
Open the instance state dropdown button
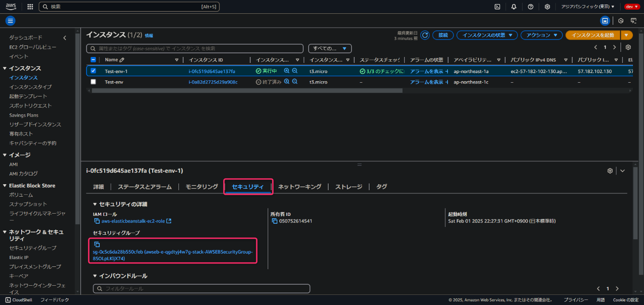(487, 35)
